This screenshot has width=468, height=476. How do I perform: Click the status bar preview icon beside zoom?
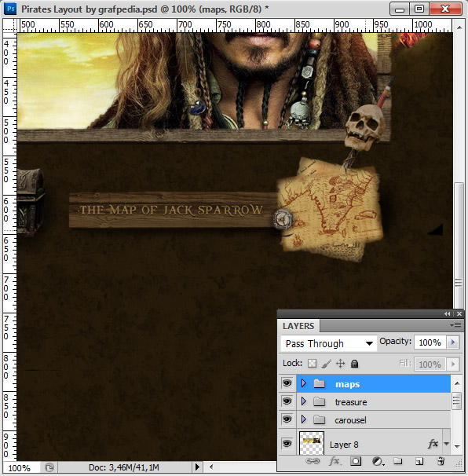[49, 467]
